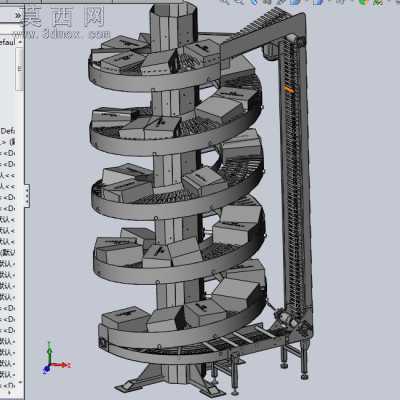
Task: Click the red X axis of the triad
Action: click(61, 365)
